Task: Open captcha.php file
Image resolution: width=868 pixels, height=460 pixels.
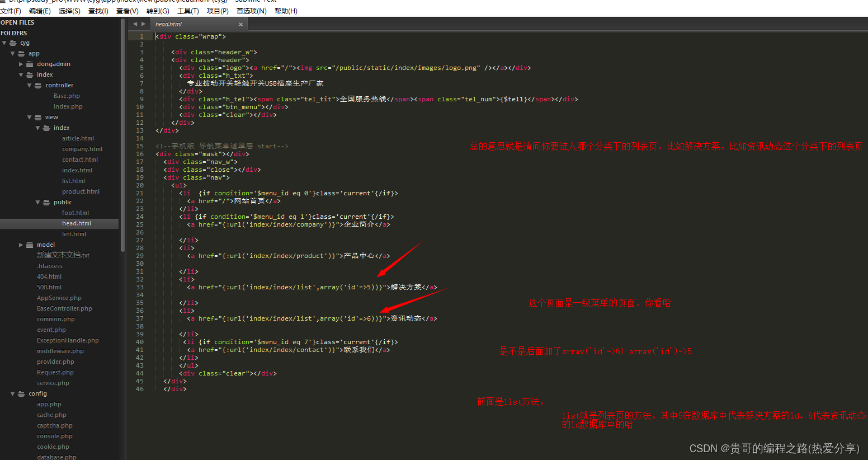Action: [55, 426]
